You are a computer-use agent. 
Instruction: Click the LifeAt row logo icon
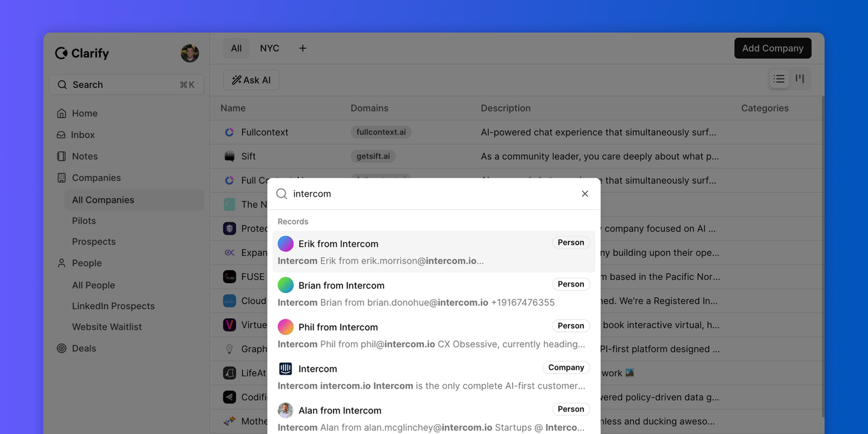pyautogui.click(x=229, y=373)
